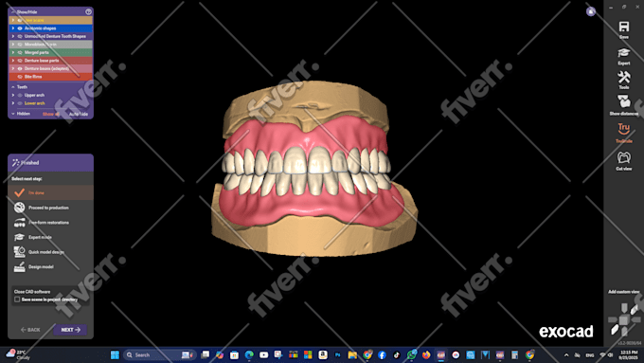This screenshot has width=644, height=363.
Task: Expand the Jaw scans group arrow
Action: [x=13, y=20]
